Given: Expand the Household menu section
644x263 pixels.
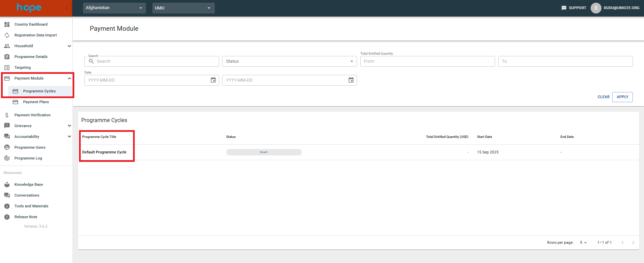Looking at the screenshot, I should (69, 46).
